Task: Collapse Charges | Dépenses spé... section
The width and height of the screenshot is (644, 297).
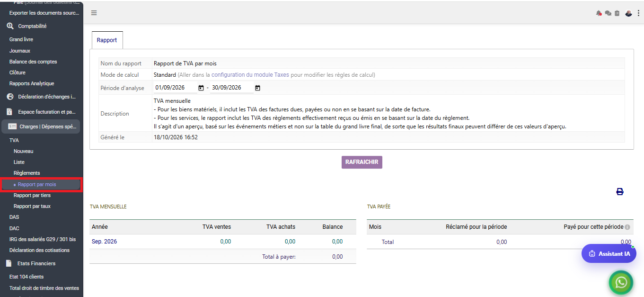Action: click(x=41, y=126)
